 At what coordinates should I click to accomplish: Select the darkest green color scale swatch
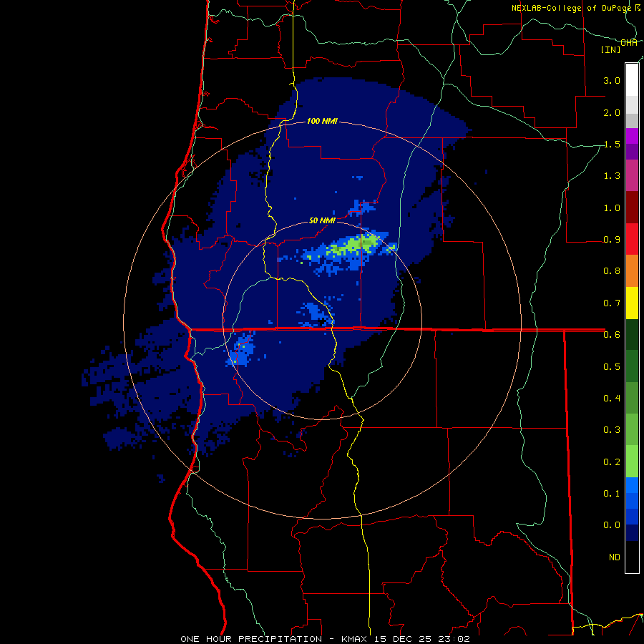coord(632,334)
